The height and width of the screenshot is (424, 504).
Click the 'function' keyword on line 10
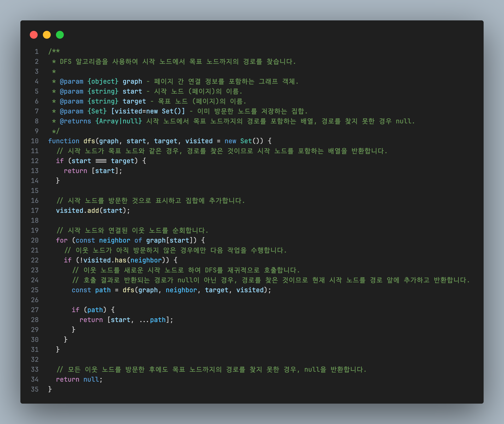[64, 141]
